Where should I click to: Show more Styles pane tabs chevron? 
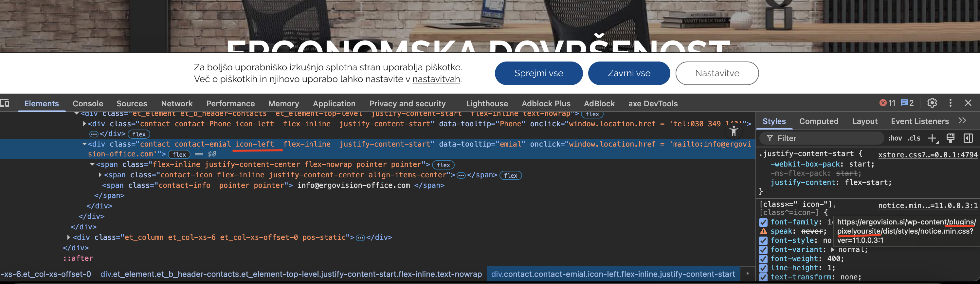pyautogui.click(x=962, y=121)
